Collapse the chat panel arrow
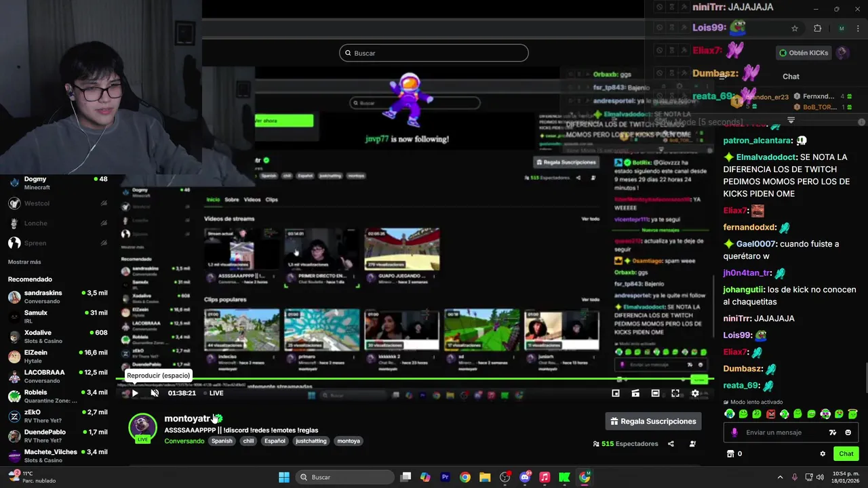Screen dimensions: 868x488 [x=722, y=77]
